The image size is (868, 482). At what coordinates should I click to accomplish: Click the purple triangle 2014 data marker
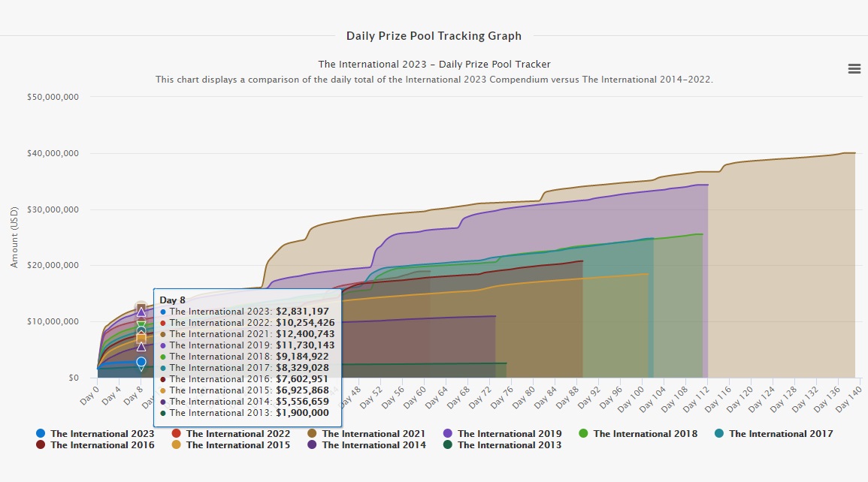(x=141, y=346)
